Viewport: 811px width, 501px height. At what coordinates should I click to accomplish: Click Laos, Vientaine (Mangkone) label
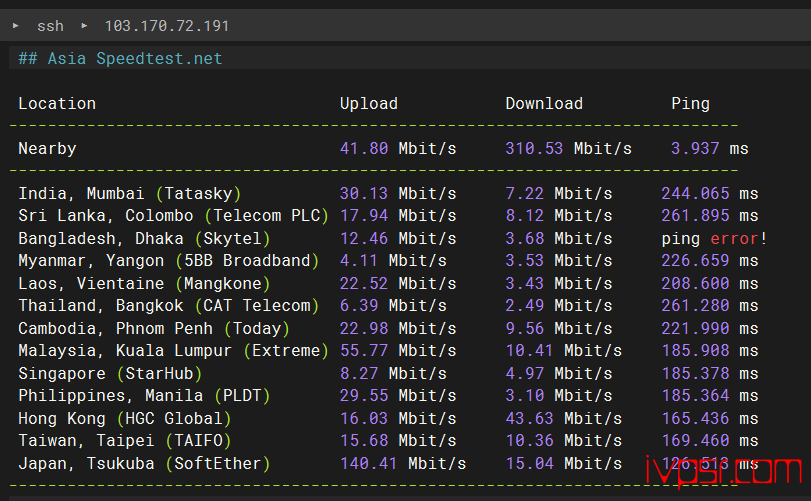[144, 283]
